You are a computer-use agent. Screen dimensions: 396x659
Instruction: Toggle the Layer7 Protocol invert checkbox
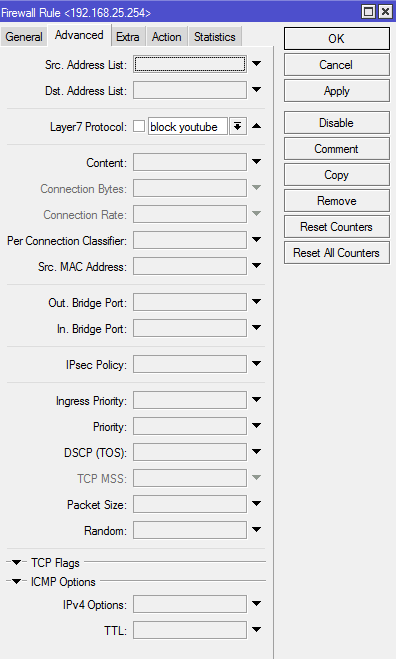tap(139, 126)
